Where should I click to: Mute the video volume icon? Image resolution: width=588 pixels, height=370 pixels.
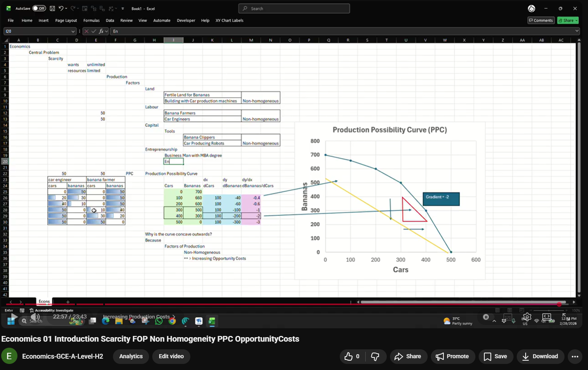click(x=34, y=317)
